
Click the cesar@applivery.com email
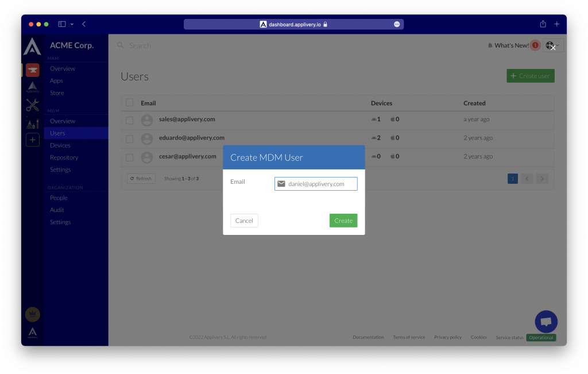point(188,156)
